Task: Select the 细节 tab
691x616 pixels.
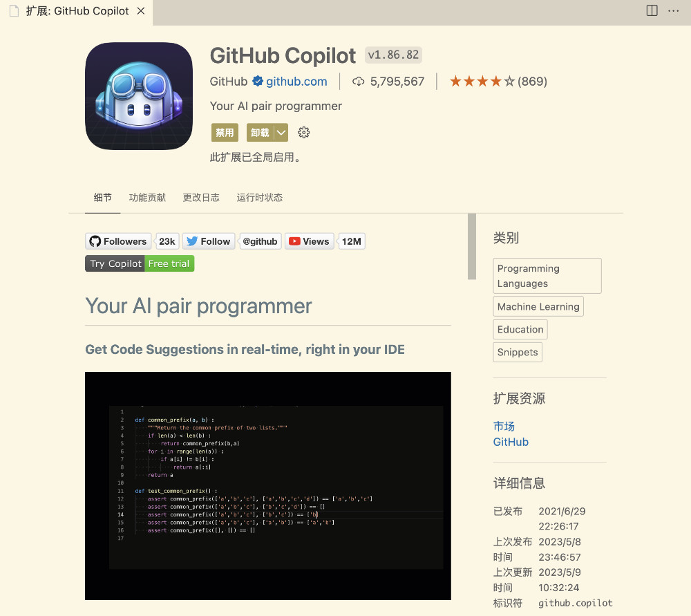Action: [103, 197]
